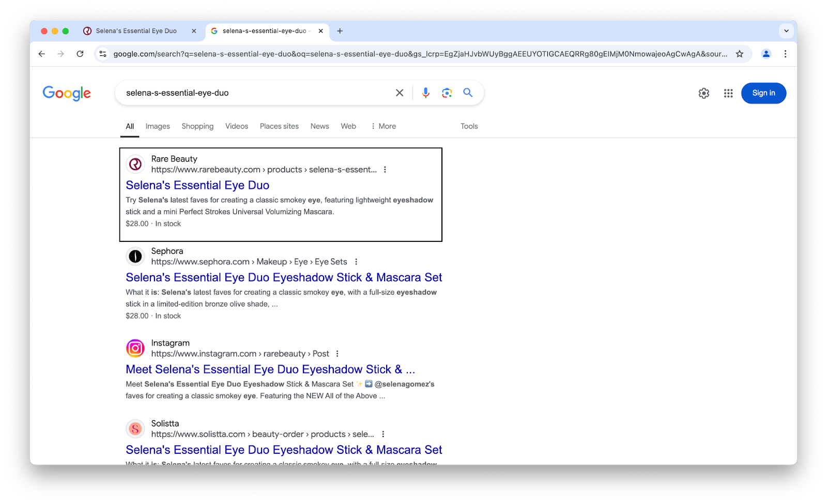The image size is (827, 504).
Task: Start voice search with the microphone
Action: (425, 93)
